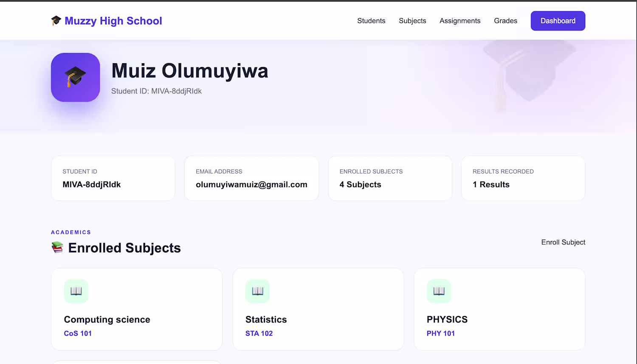Click the CoS 101 course code
The height and width of the screenshot is (364, 637).
pyautogui.click(x=78, y=333)
